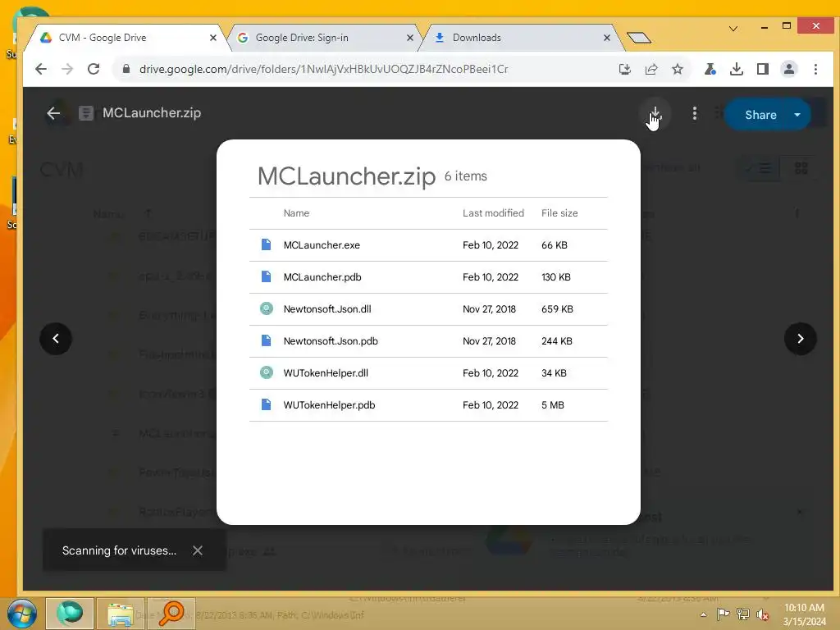Share this page from address bar
This screenshot has height=630, width=840.
pos(651,69)
